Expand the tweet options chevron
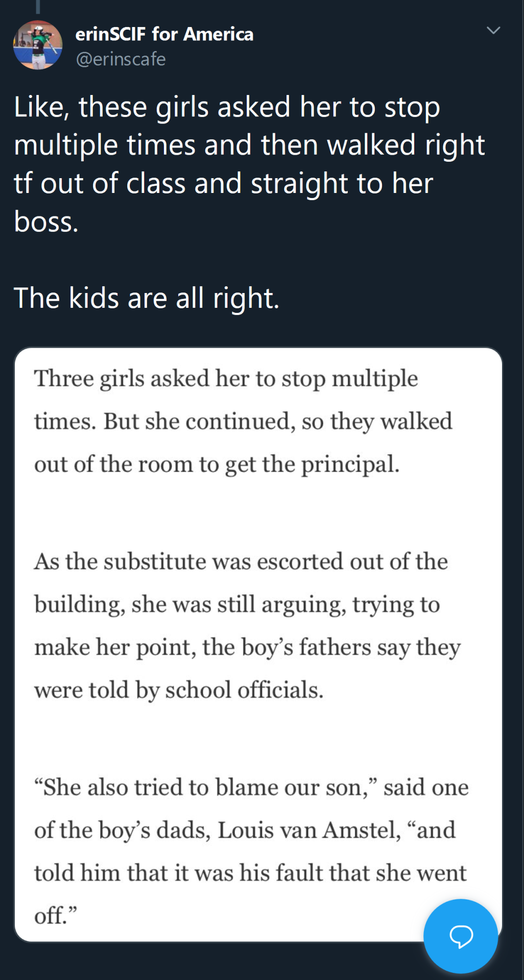 493,31
